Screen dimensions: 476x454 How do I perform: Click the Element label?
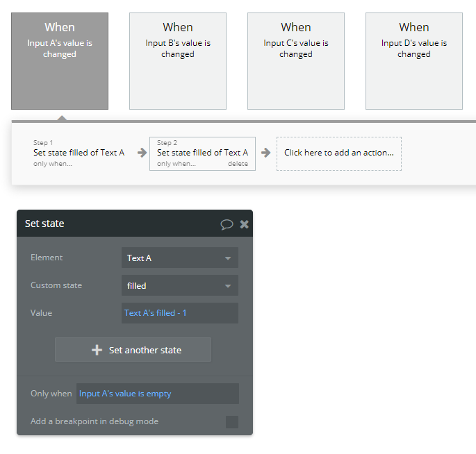[47, 258]
